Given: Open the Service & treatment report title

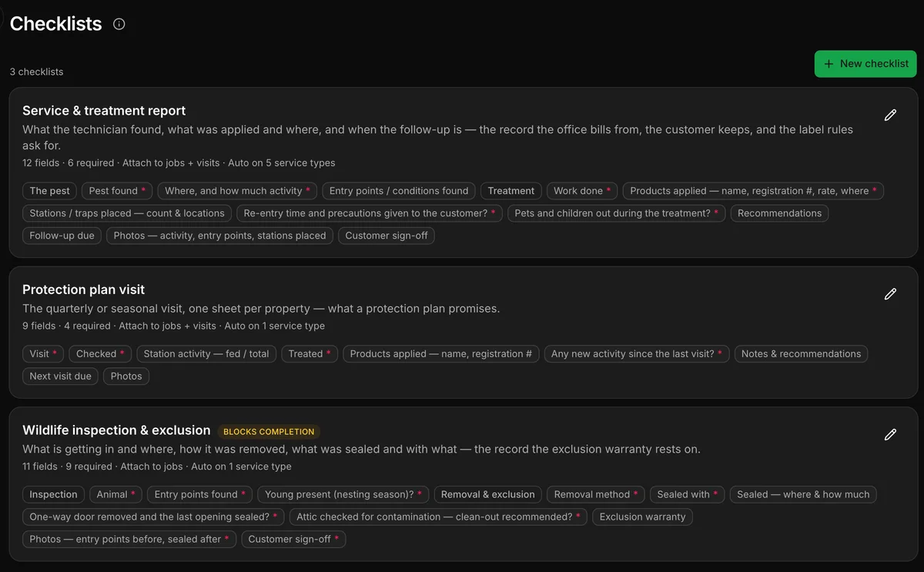Looking at the screenshot, I should [104, 111].
